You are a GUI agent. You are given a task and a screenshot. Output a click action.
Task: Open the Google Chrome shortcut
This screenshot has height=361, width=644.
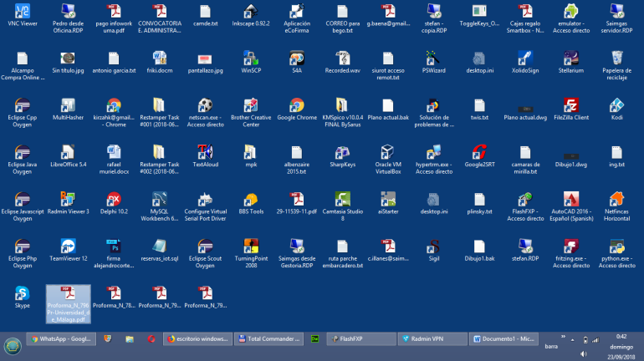(296, 105)
